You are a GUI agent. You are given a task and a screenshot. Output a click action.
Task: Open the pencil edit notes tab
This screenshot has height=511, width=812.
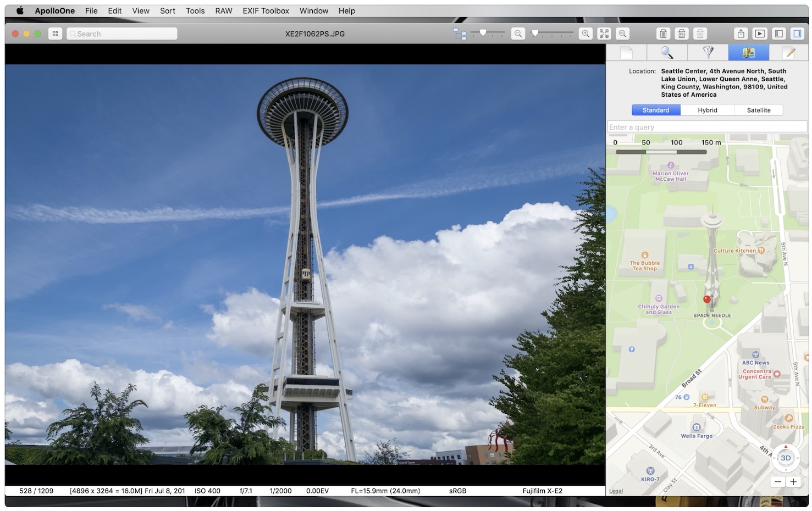[789, 52]
